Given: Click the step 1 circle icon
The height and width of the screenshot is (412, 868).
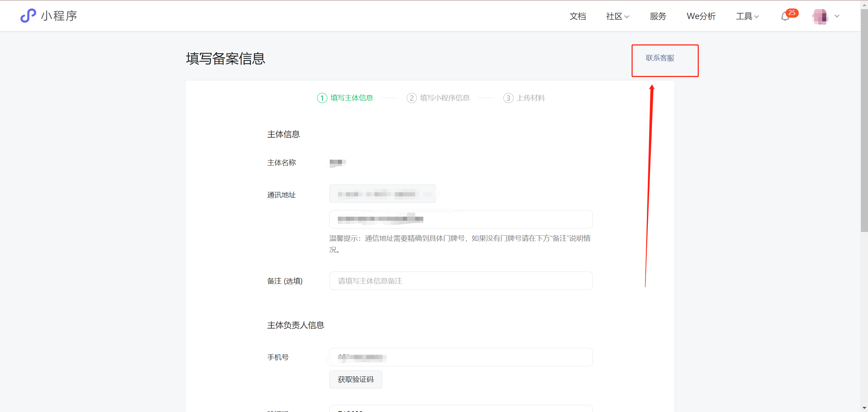Looking at the screenshot, I should point(322,98).
